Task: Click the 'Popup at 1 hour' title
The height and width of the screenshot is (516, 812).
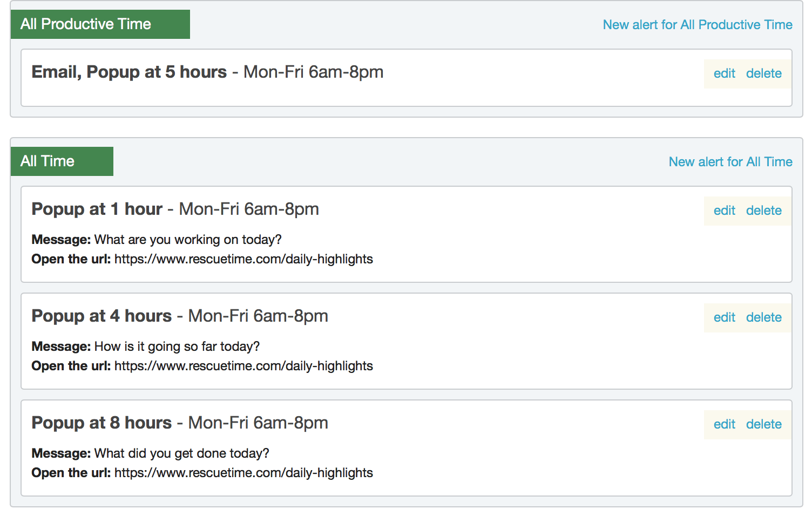Action: coord(97,209)
